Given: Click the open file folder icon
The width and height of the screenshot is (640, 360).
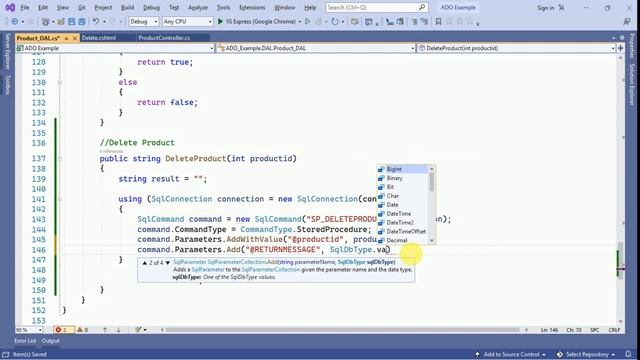Looking at the screenshot, I should point(61,22).
